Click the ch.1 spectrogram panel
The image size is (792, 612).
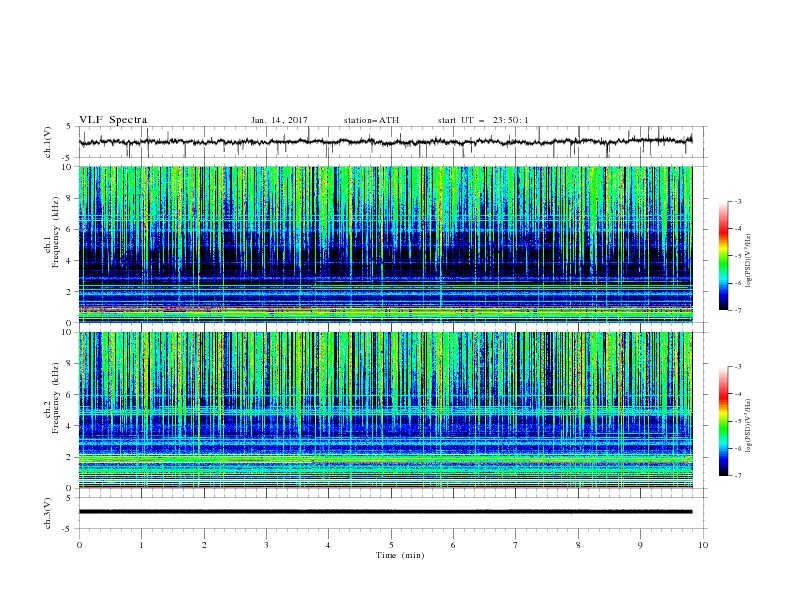385,244
